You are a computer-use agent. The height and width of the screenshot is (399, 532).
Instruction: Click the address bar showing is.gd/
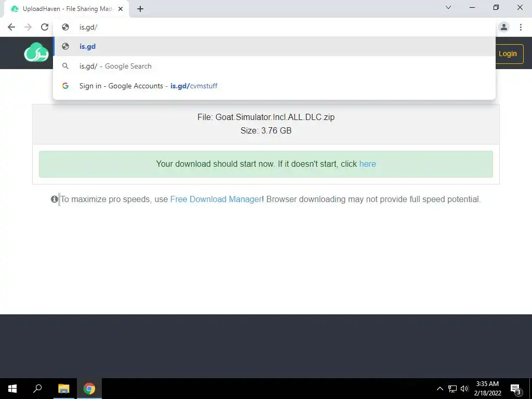[274, 27]
